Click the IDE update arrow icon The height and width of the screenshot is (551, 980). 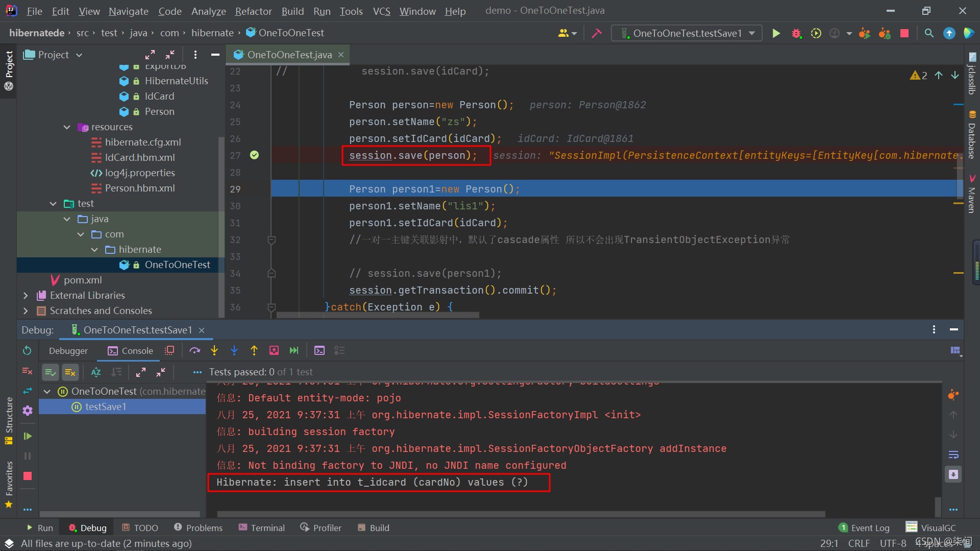(x=949, y=33)
